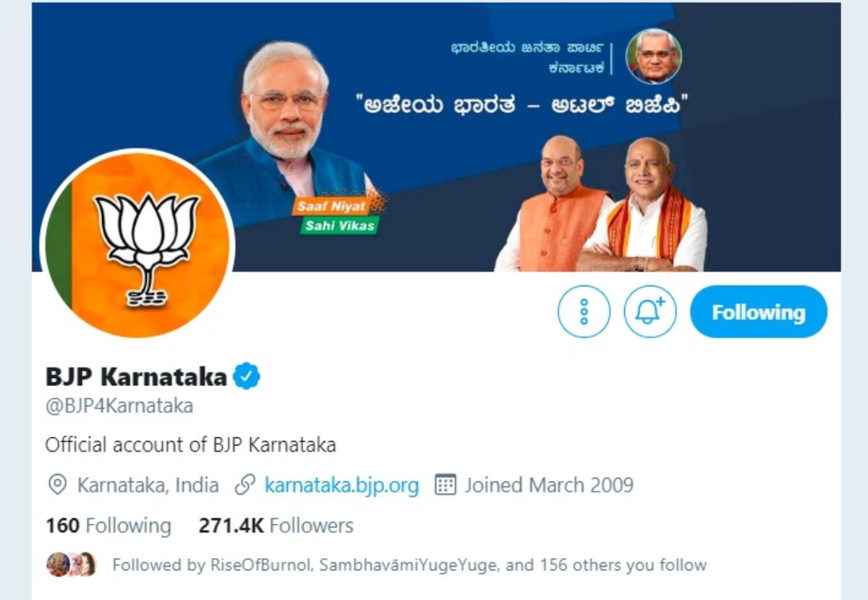Image resolution: width=868 pixels, height=600 pixels.
Task: Click the link chain icon
Action: pyautogui.click(x=246, y=484)
